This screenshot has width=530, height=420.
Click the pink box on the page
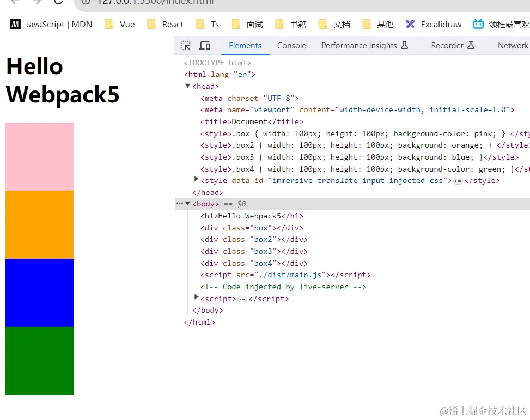pyautogui.click(x=40, y=156)
